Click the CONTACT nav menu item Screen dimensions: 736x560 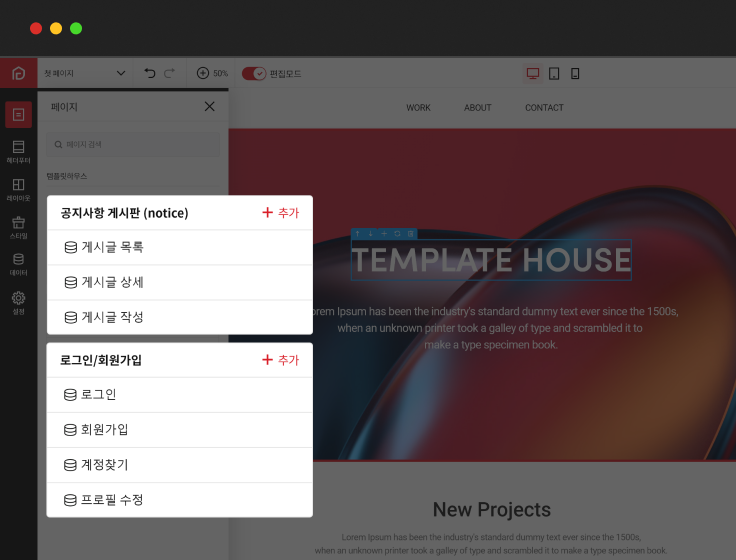[544, 107]
